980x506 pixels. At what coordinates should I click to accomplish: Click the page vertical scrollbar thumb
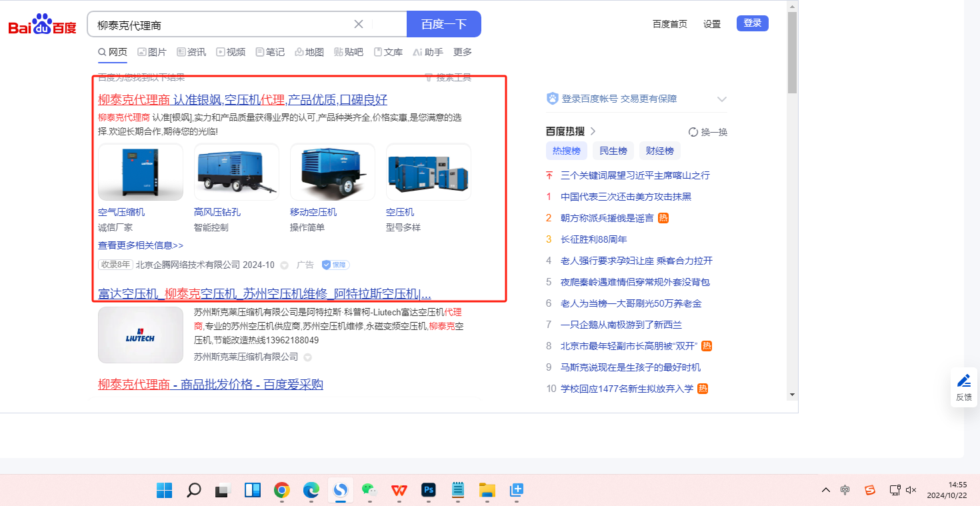click(792, 52)
